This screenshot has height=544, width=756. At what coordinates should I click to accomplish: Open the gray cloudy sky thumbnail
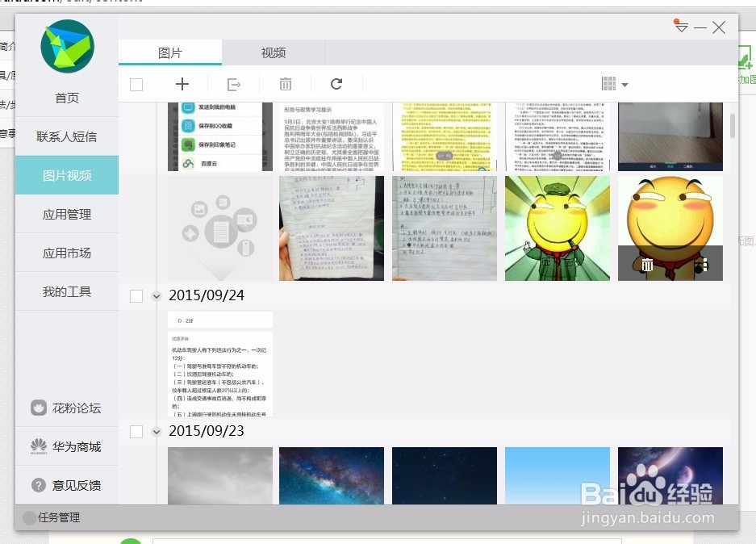220,476
